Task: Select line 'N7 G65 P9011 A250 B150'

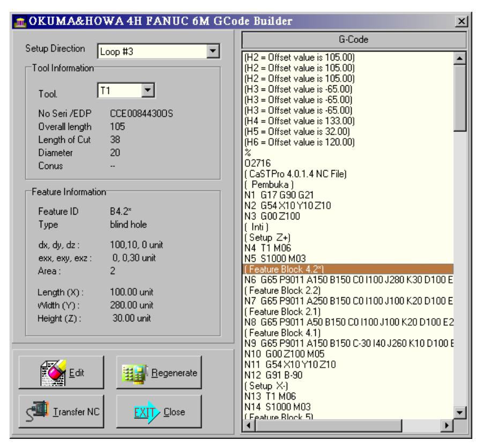Action: pos(348,301)
